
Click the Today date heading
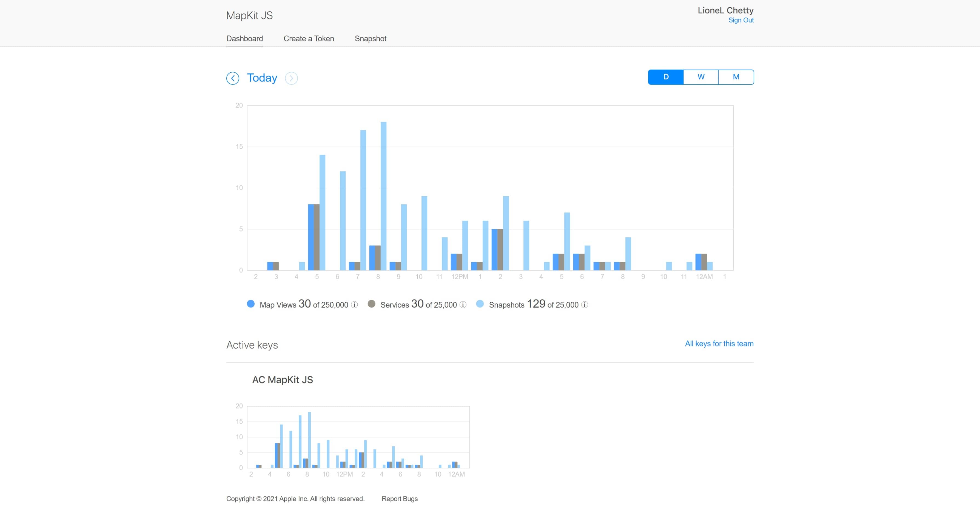262,78
